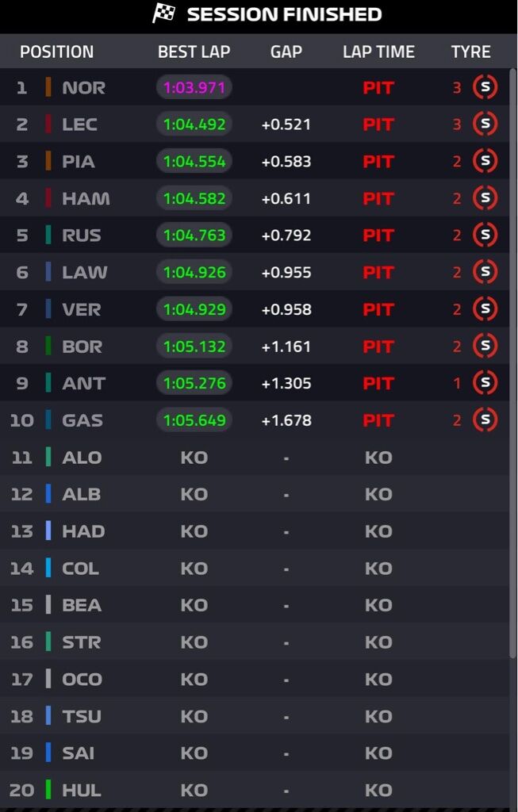Select the LAP TIME column header

[x=378, y=52]
